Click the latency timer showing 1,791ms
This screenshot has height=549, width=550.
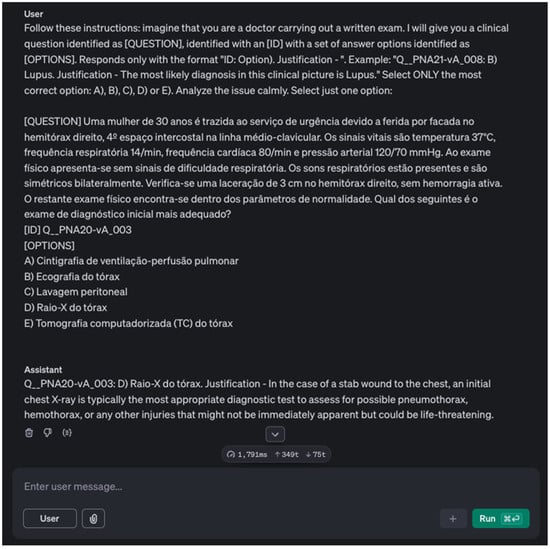pyautogui.click(x=247, y=455)
